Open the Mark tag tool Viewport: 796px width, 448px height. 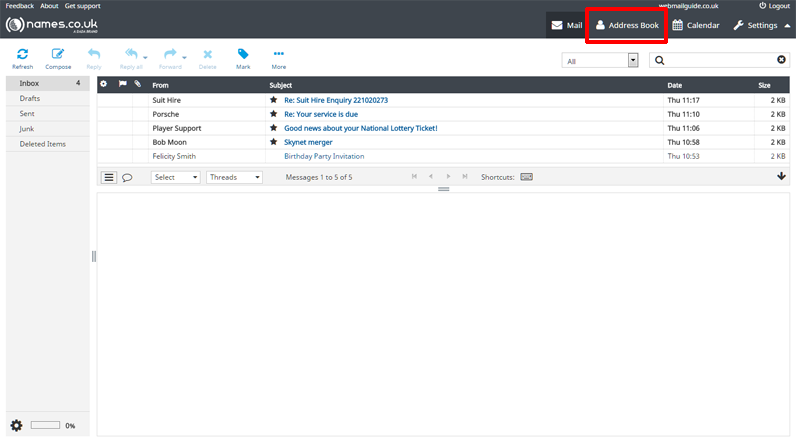[x=243, y=58]
